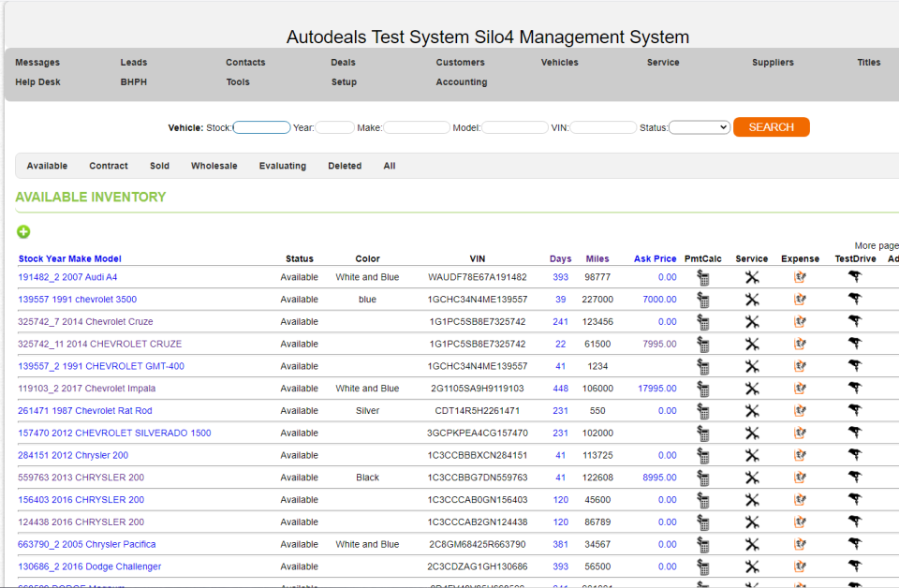
Task: Open the Vehicles menu
Action: click(560, 63)
